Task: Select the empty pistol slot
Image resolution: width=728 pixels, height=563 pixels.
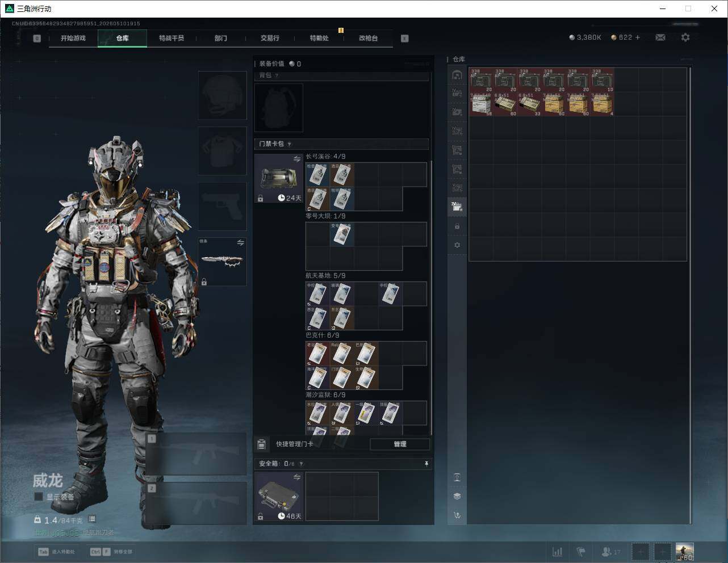Action: (223, 207)
